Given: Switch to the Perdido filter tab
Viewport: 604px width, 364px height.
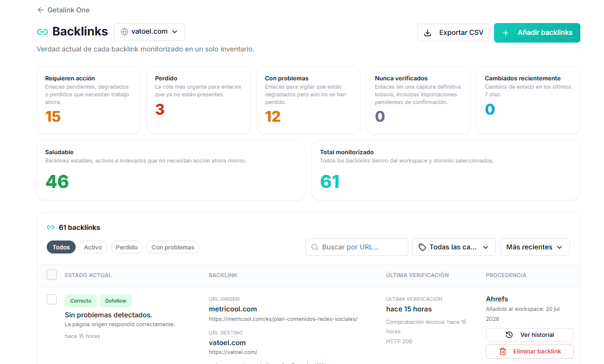Looking at the screenshot, I should coord(126,247).
